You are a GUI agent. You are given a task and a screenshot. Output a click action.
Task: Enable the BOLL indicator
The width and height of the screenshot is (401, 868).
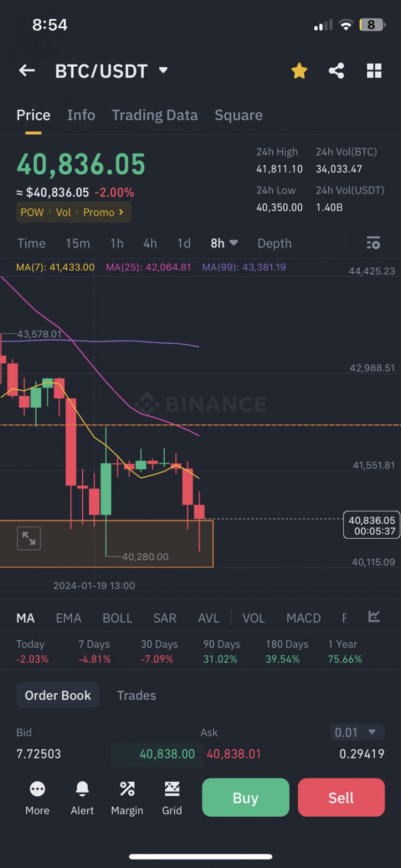[x=117, y=618]
